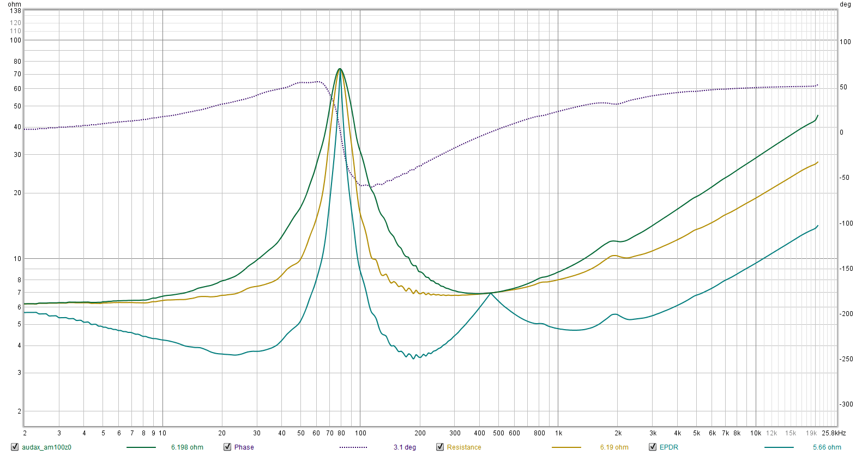Click the 1k tick on frequency axis
868x455 pixels.
[x=559, y=433]
